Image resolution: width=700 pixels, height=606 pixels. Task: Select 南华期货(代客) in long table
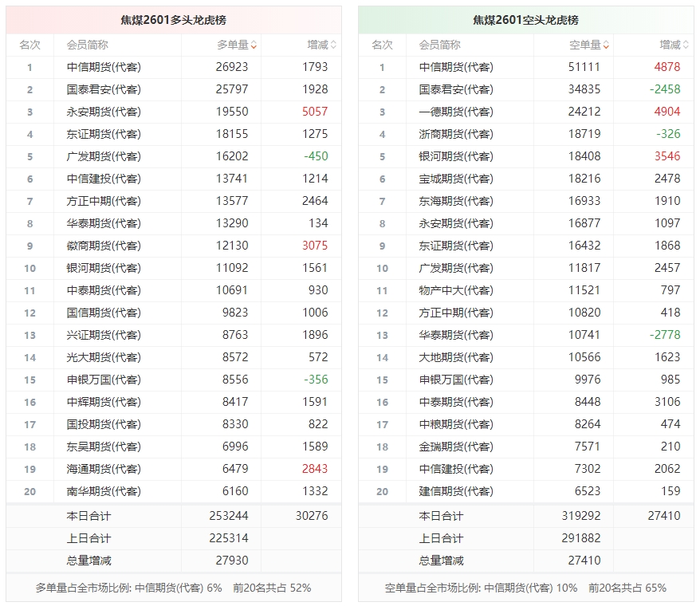[x=104, y=491]
